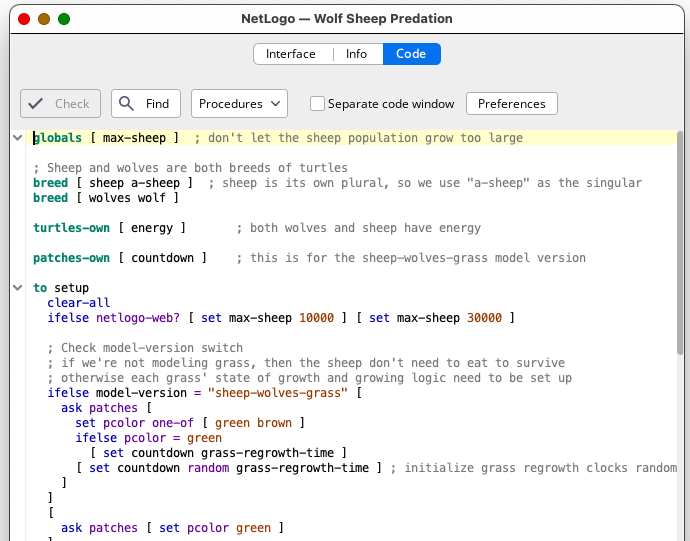This screenshot has width=690, height=541.
Task: Minimize the window with yellow button
Action: tap(42, 19)
